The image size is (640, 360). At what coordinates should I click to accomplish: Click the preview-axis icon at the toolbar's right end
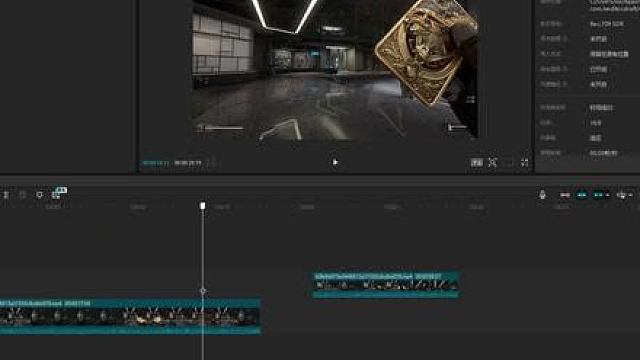tap(621, 196)
